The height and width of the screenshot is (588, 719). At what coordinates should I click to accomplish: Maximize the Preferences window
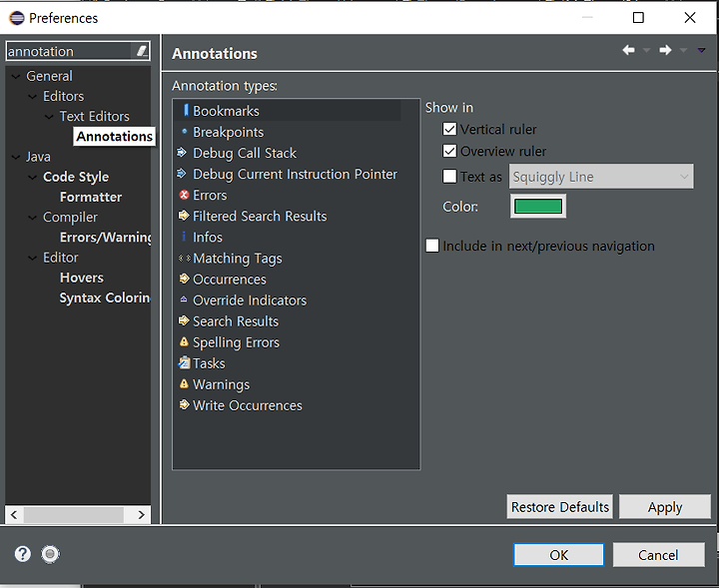coord(638,17)
